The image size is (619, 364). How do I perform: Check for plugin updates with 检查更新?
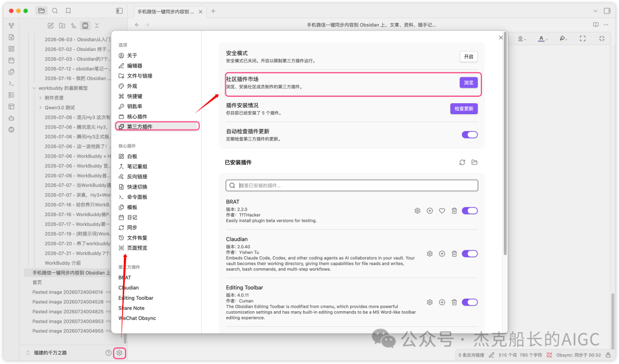464,108
